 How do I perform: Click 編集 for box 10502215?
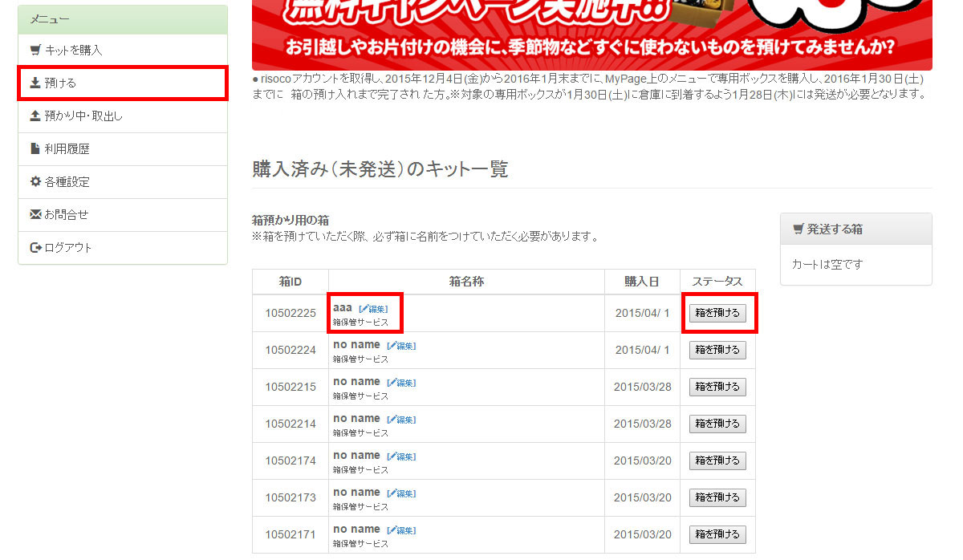pyautogui.click(x=401, y=383)
